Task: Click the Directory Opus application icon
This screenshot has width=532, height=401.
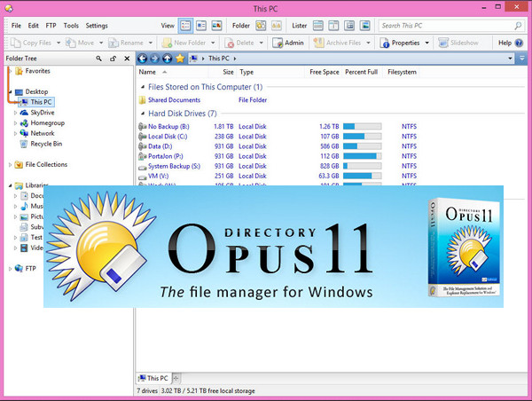Action: pos(9,8)
